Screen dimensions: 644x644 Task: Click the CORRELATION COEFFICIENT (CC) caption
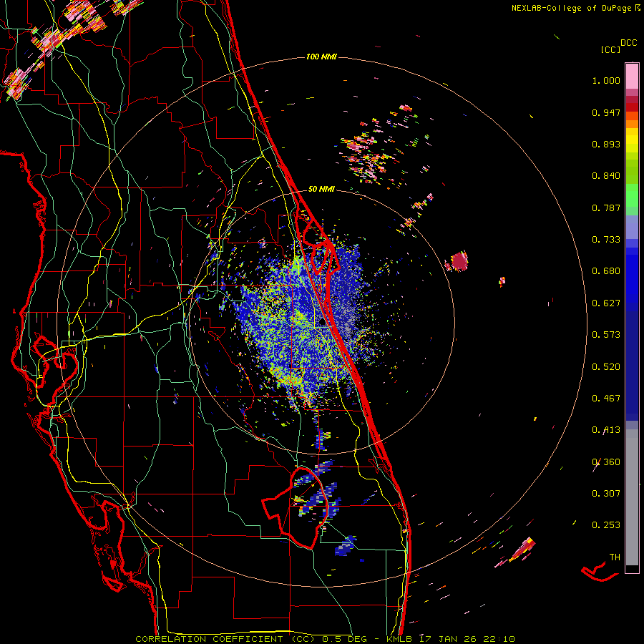(x=225, y=639)
